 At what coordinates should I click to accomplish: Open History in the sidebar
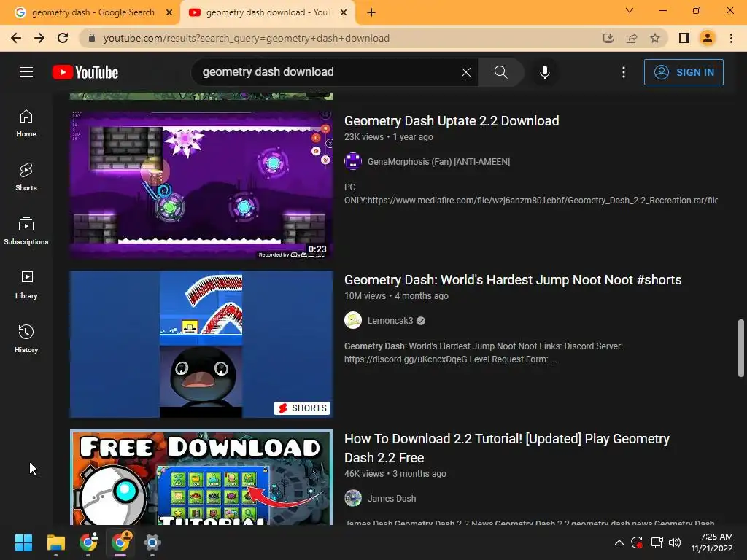(26, 338)
